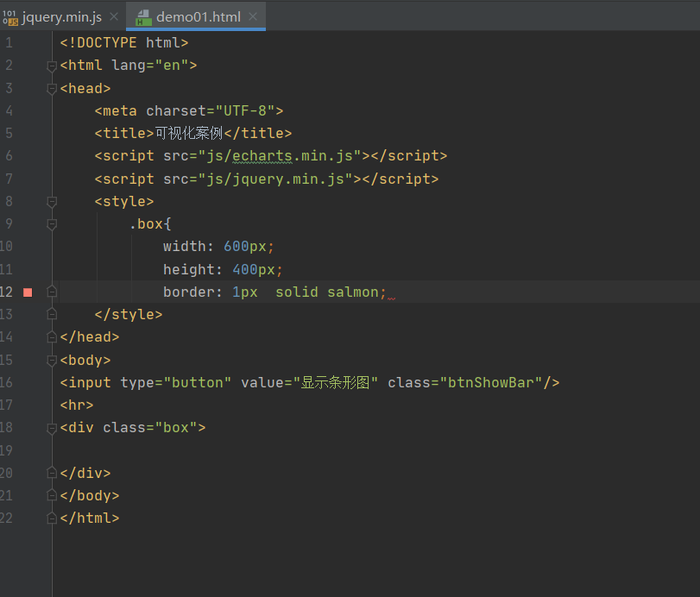
Task: Collapse the html tag fold on line 2
Action: tap(52, 66)
